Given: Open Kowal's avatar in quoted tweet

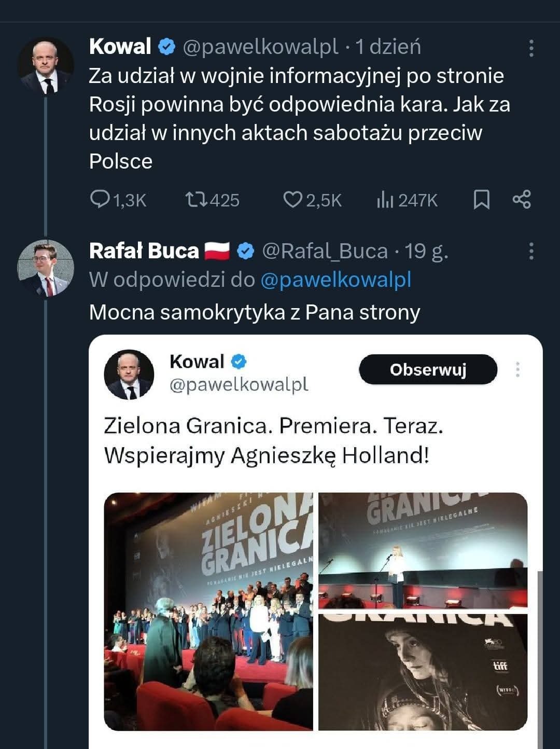Looking at the screenshot, I should (129, 374).
